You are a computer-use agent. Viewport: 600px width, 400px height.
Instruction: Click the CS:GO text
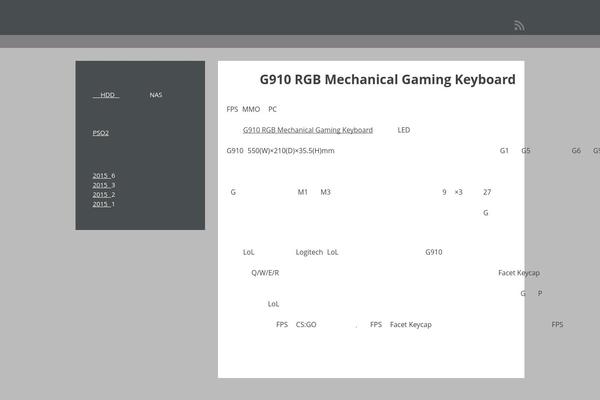click(306, 325)
